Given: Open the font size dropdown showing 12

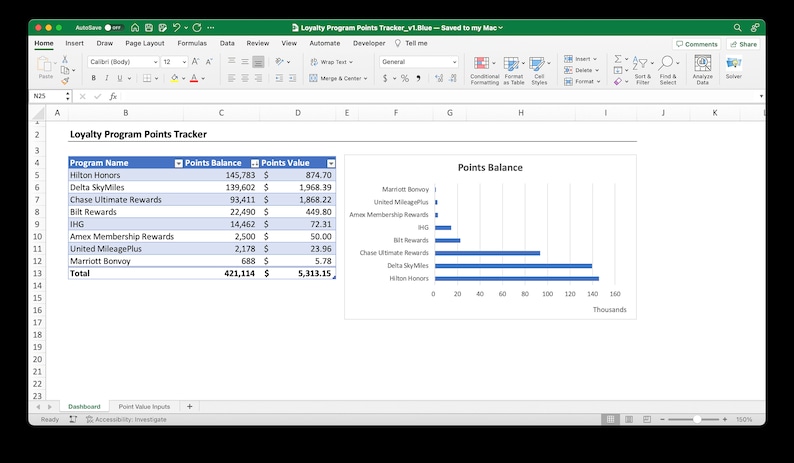Looking at the screenshot, I should 184,62.
